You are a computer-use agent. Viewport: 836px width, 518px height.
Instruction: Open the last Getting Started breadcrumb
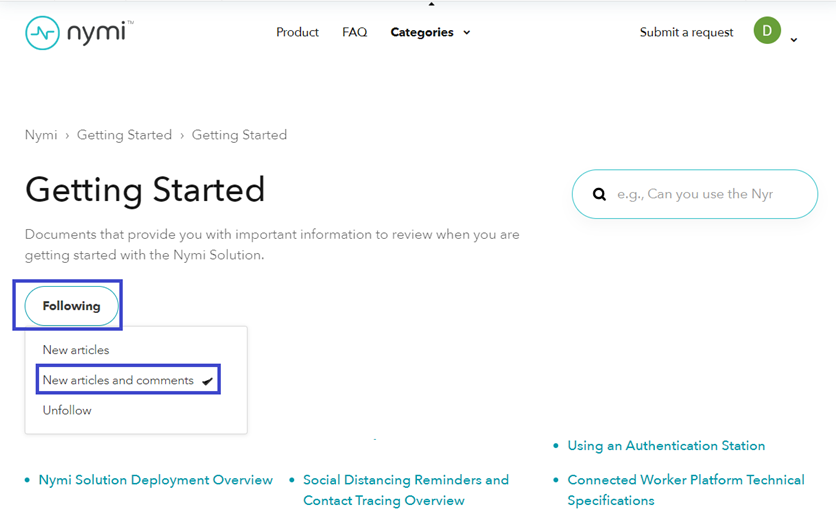pyautogui.click(x=239, y=135)
